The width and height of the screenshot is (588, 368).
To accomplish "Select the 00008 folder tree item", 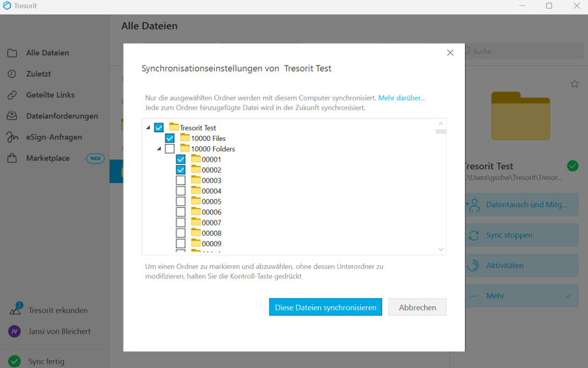I will (x=211, y=233).
